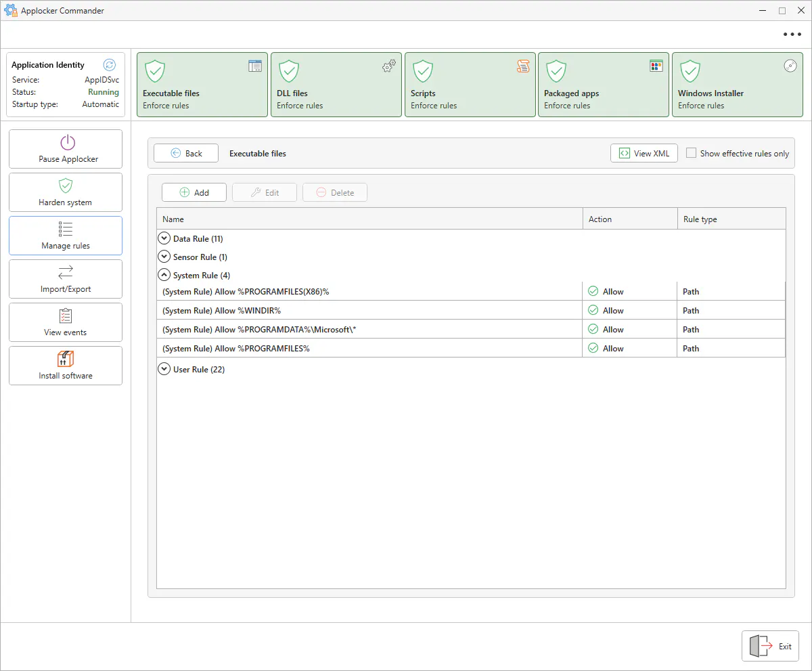Click the Scripts shield icon
Screen dimensions: 812x671
423,70
